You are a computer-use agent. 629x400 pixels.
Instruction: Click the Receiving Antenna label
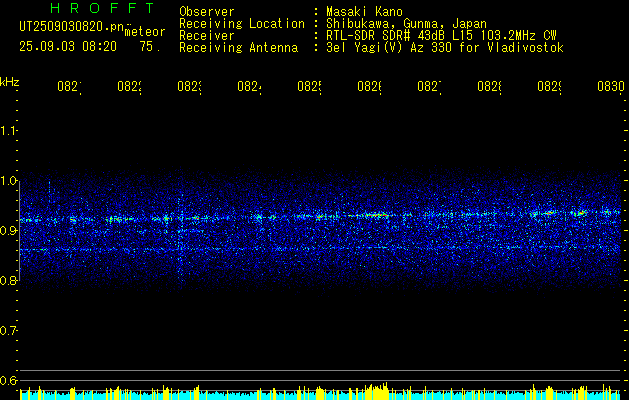239,48
